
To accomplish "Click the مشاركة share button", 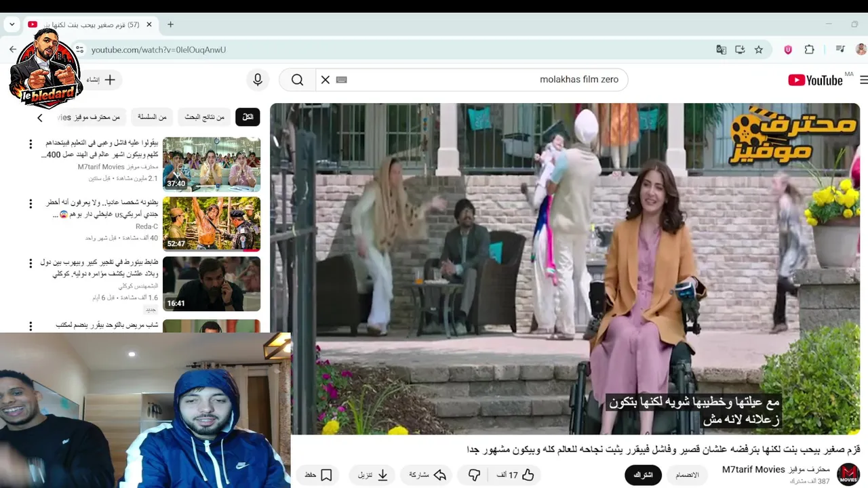I will [427, 475].
